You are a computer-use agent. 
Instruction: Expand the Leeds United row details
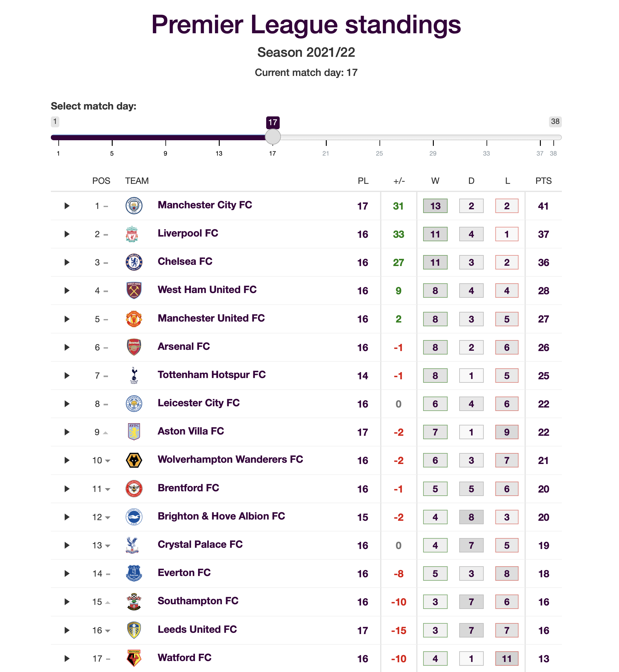pos(66,630)
